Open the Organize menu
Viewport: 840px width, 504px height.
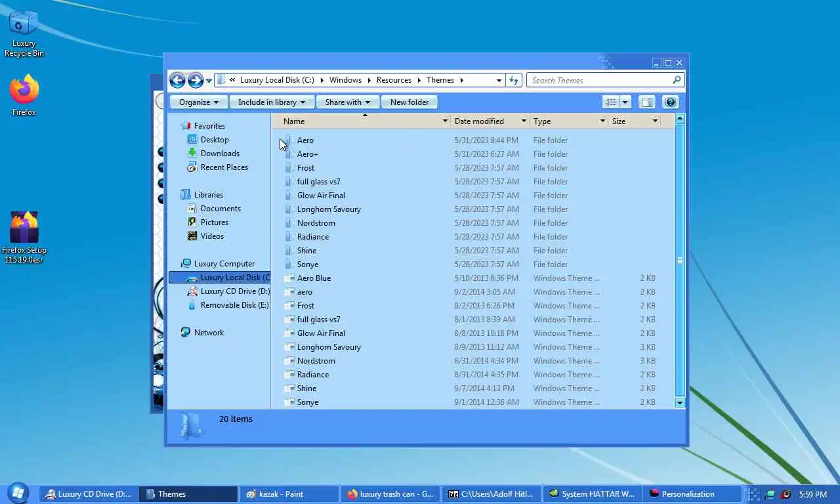click(199, 102)
